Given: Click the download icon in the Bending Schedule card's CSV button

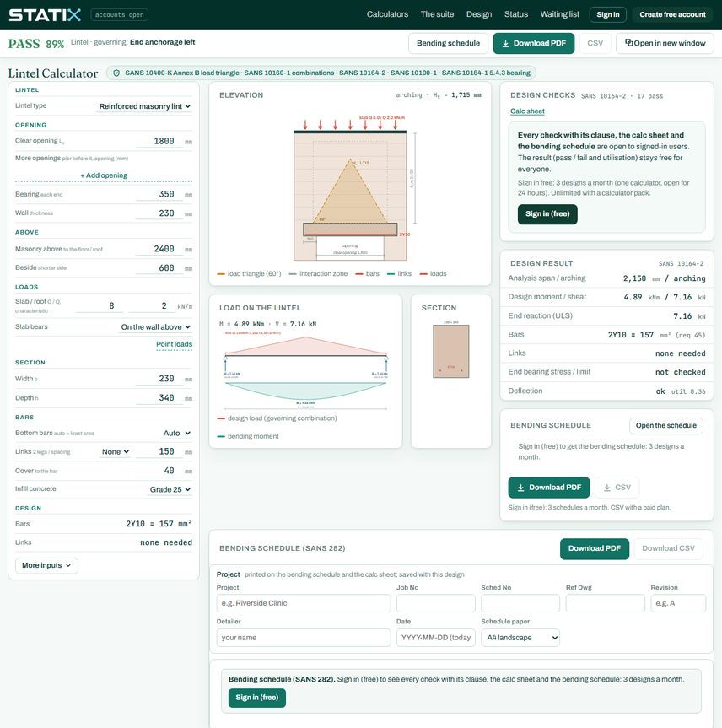Looking at the screenshot, I should tap(606, 488).
